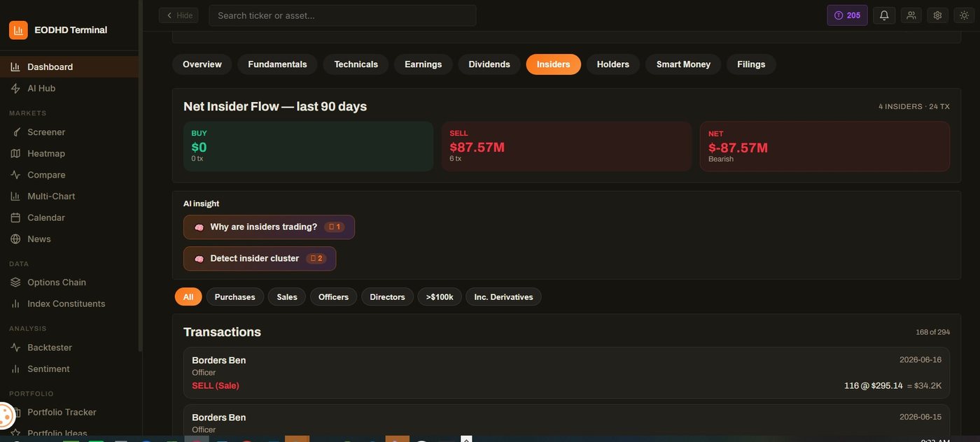Click the Multi-Chart bar icon

coord(15,197)
